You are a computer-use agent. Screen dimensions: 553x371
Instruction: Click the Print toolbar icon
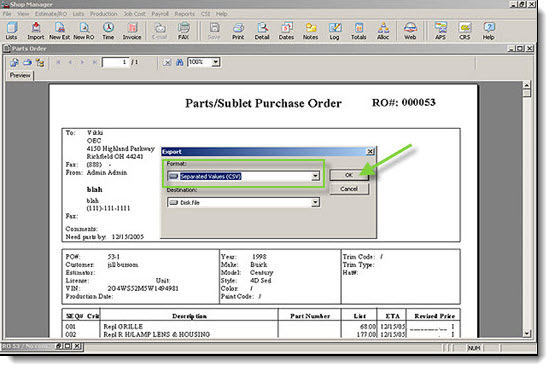[x=238, y=31]
